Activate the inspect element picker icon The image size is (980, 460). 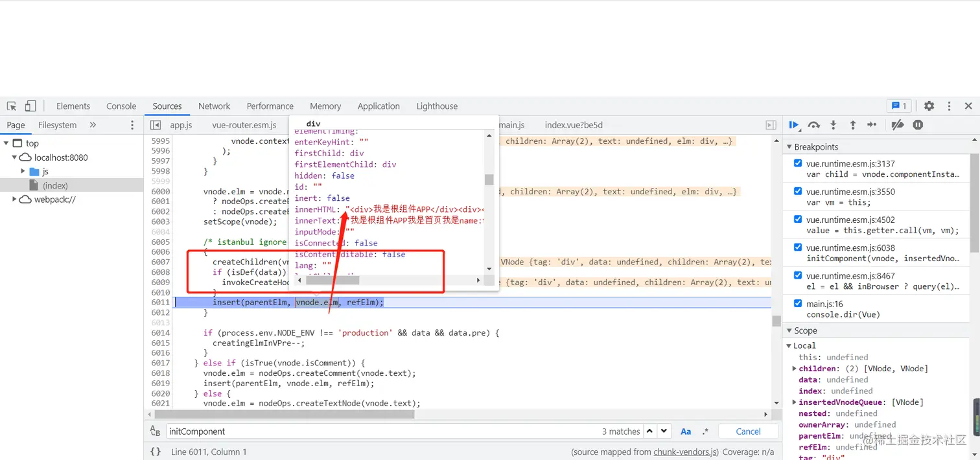pos(12,106)
